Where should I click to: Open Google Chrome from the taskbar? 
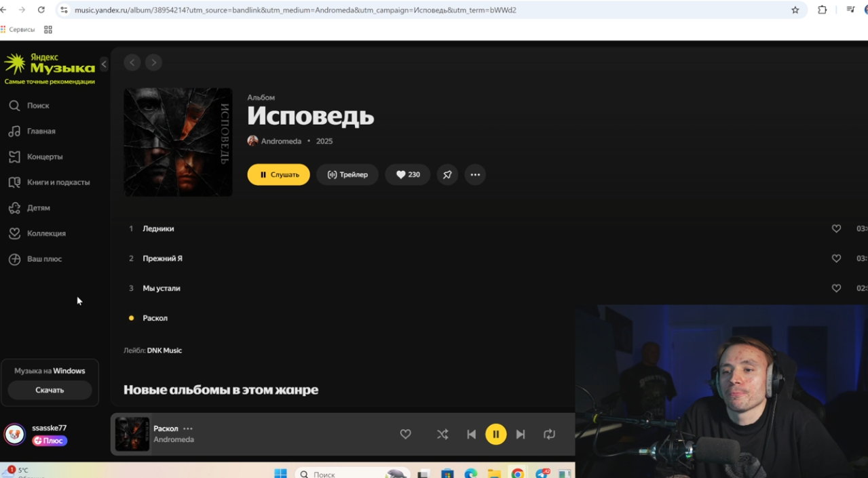point(518,473)
